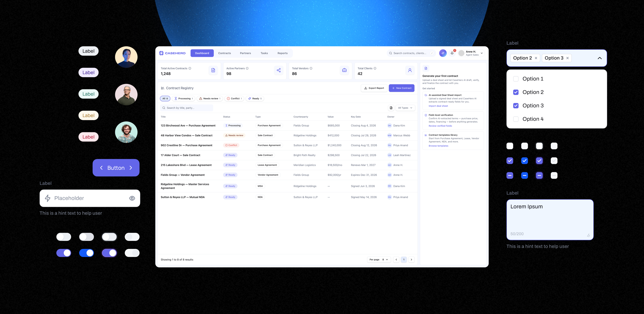Open the Browse templates link
This screenshot has height=314, width=644.
(439, 146)
